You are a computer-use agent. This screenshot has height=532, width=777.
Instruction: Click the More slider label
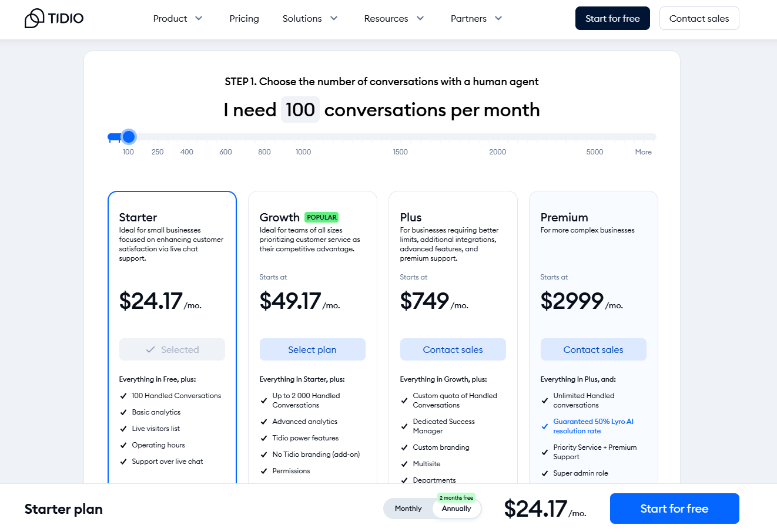643,151
